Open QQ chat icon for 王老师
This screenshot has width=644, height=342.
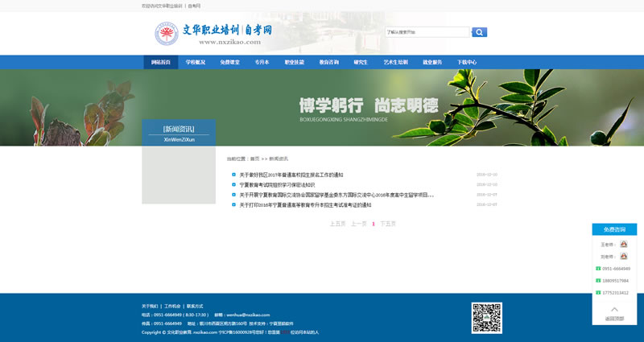click(x=623, y=244)
